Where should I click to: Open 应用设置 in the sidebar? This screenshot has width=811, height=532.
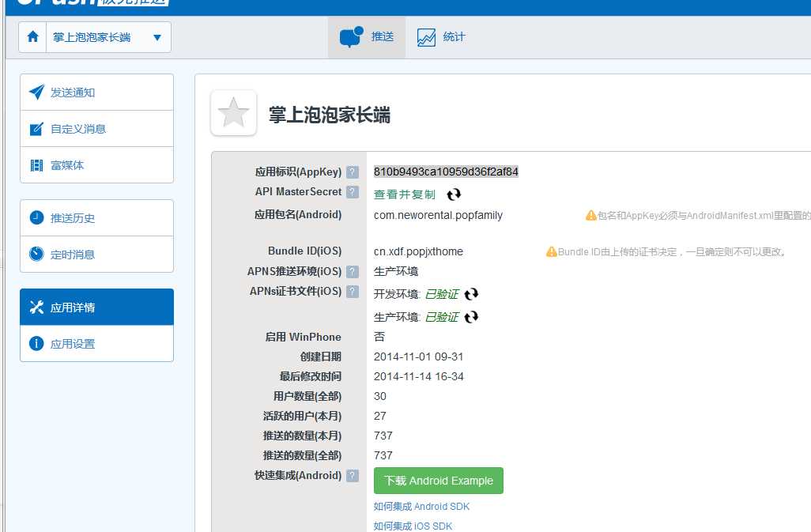(x=96, y=343)
